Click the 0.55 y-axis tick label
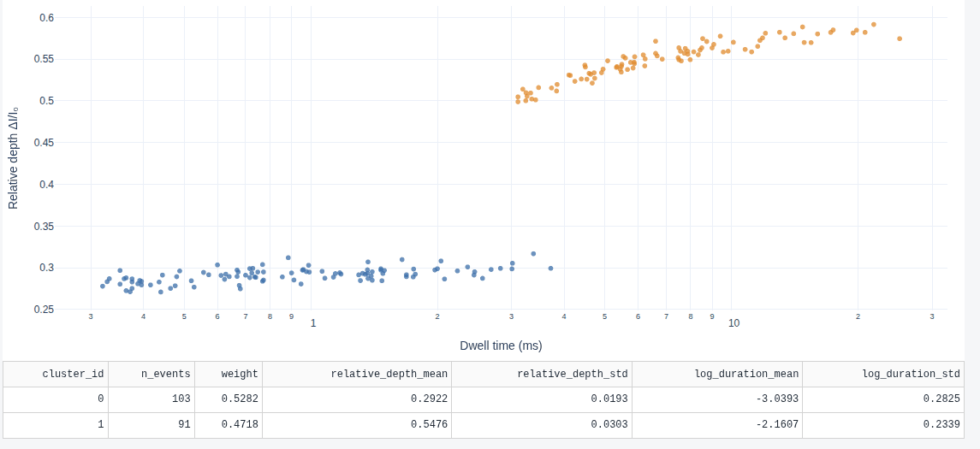The height and width of the screenshot is (449, 980). coord(45,59)
